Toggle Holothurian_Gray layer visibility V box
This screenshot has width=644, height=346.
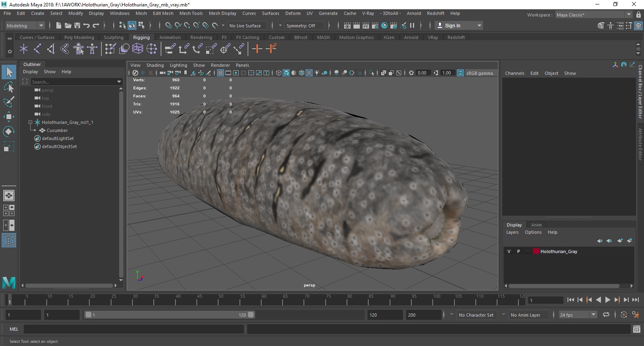(x=509, y=251)
